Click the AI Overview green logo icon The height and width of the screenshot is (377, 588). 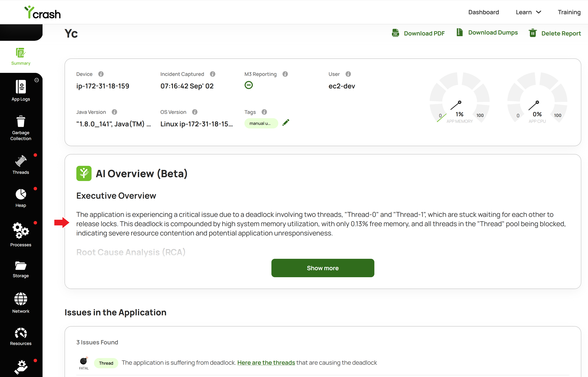[84, 174]
